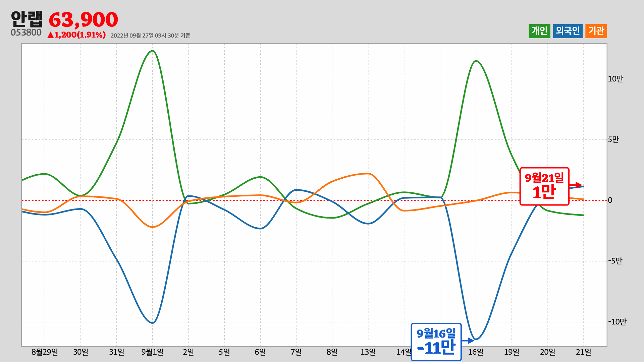The width and height of the screenshot is (644, 362).
Task: Click the 16일 x-axis label
Action: click(476, 352)
